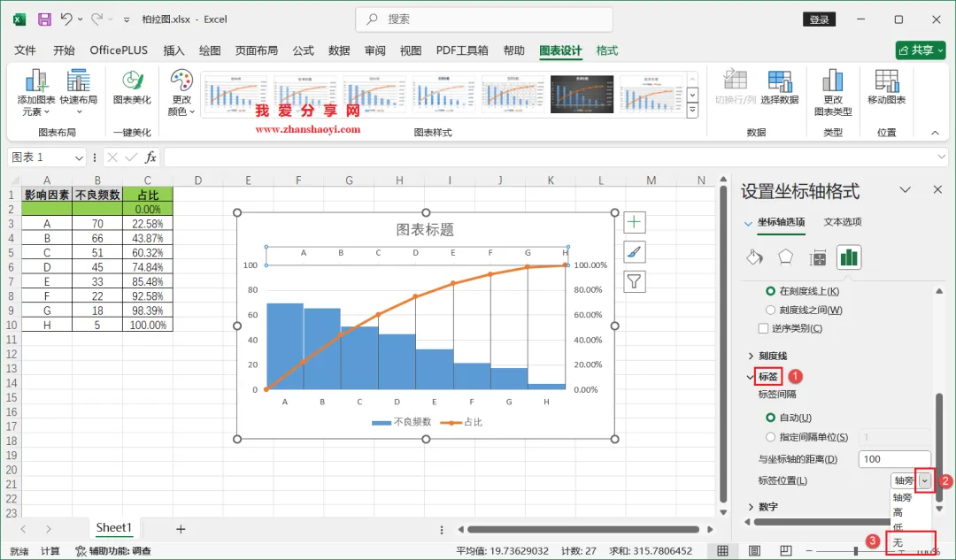Open the Axis Options bar chart icon

click(x=849, y=257)
